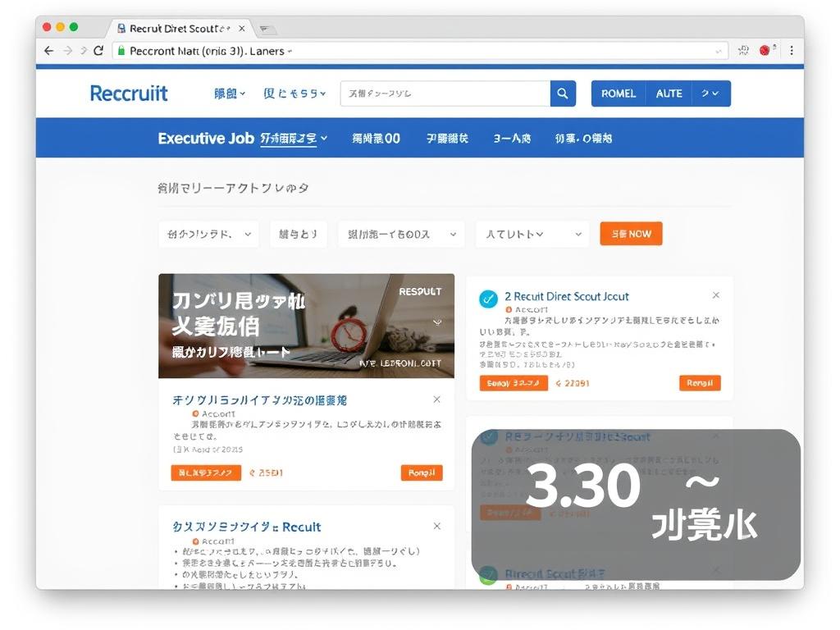Click the browser back arrow
840x630 pixels.
[48, 51]
